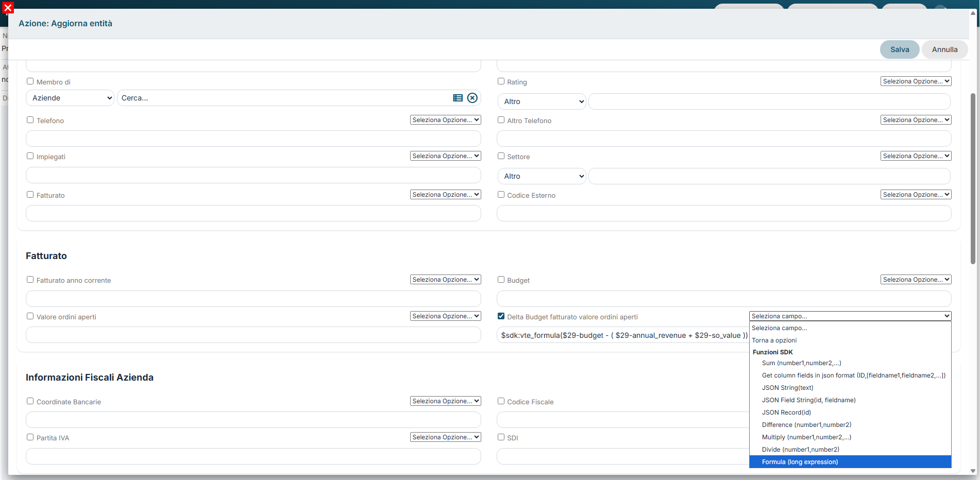
Task: Choose JSON Field String(id, fieldname)
Action: click(x=850, y=400)
